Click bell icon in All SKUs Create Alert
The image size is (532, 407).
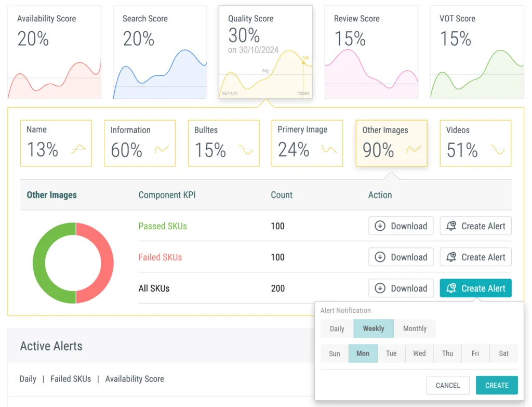[x=451, y=288]
